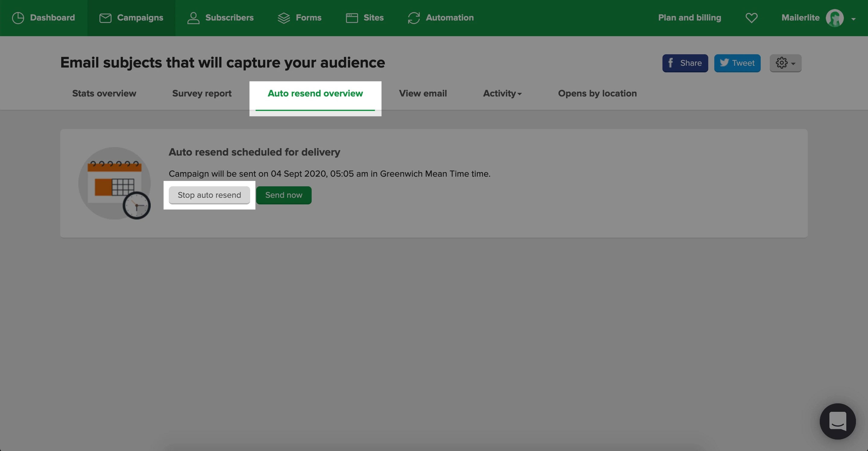Click the Campaigns envelope icon

coord(105,18)
